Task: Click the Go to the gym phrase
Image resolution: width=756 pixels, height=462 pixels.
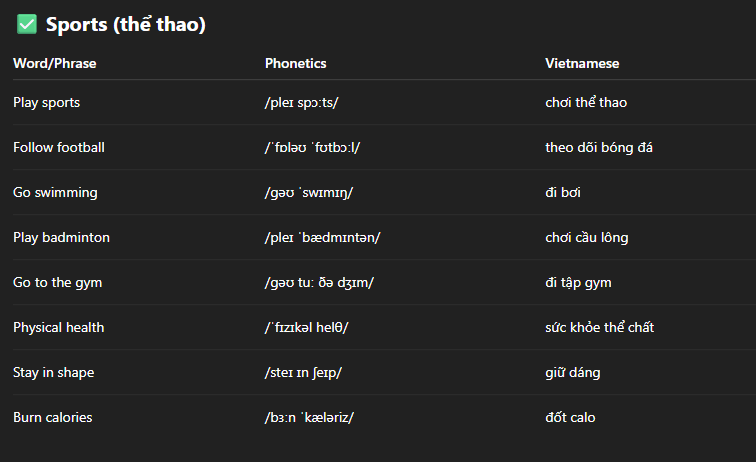Action: [57, 283]
